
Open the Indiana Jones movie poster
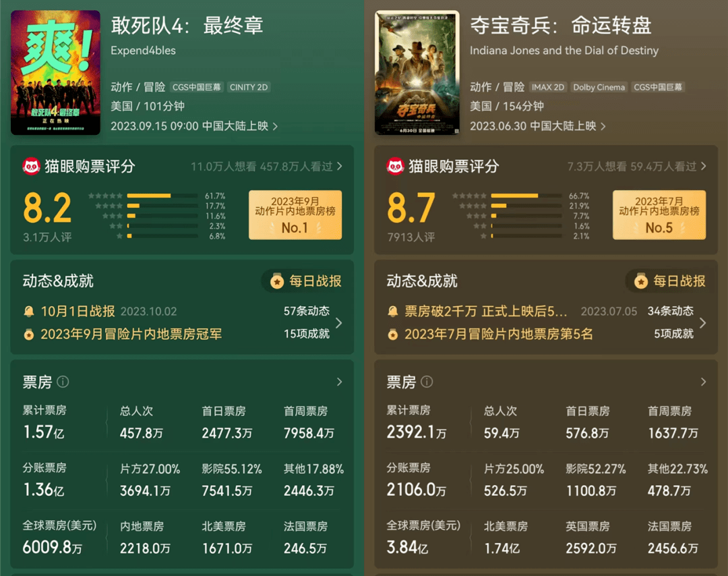[417, 73]
